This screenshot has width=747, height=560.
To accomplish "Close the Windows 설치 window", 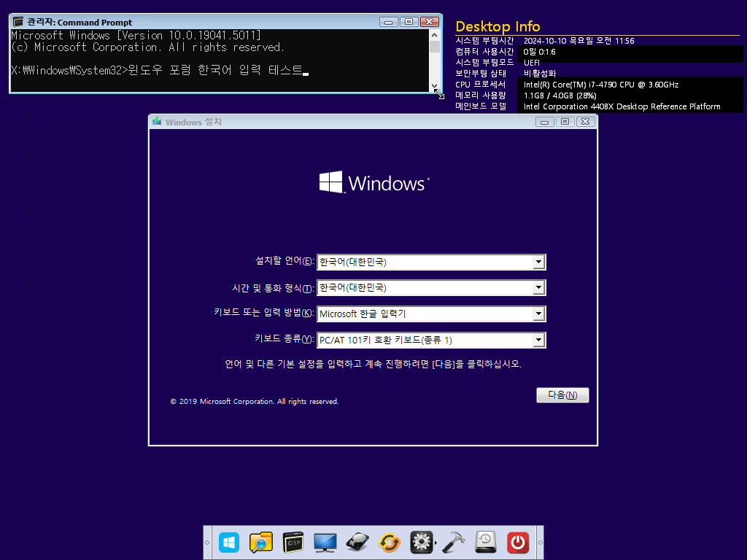I will click(586, 122).
